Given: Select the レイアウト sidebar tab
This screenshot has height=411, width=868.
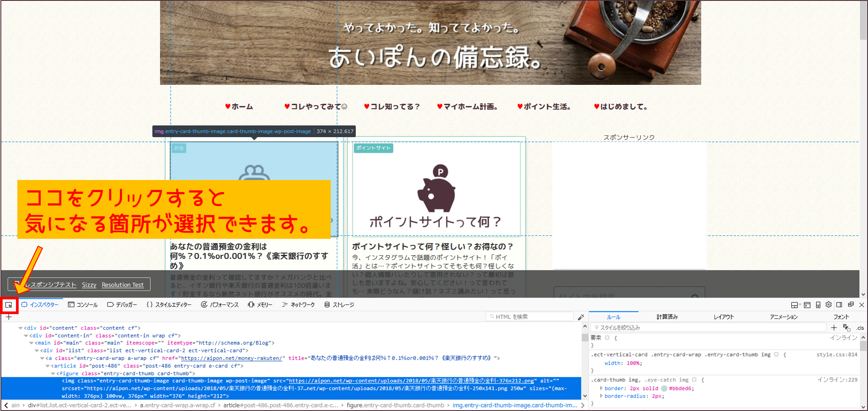Looking at the screenshot, I should pyautogui.click(x=724, y=317).
